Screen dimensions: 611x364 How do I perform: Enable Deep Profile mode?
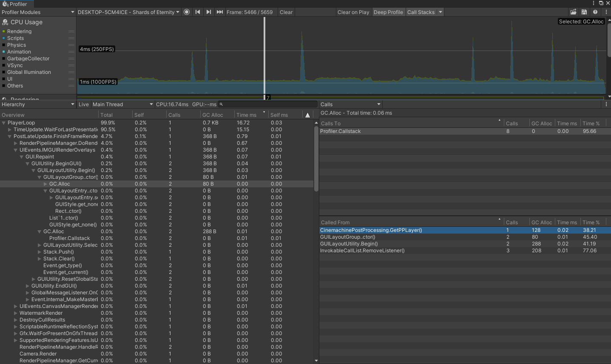point(388,12)
